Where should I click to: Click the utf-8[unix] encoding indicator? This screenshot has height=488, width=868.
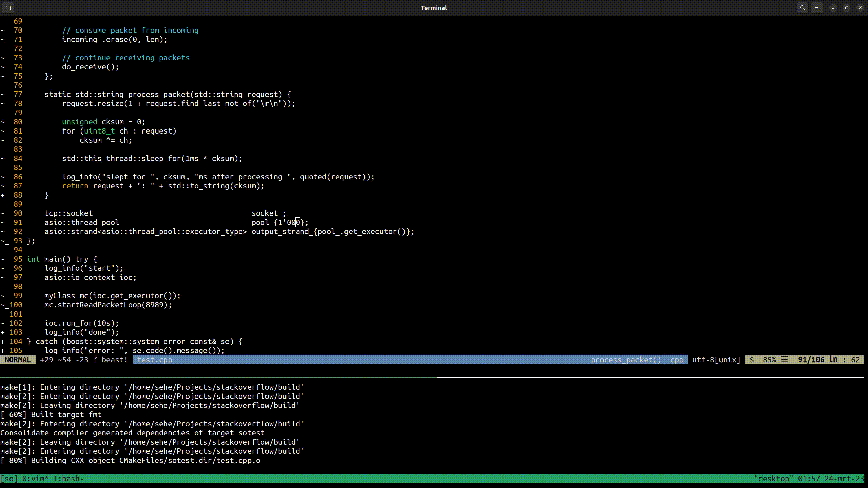click(716, 360)
